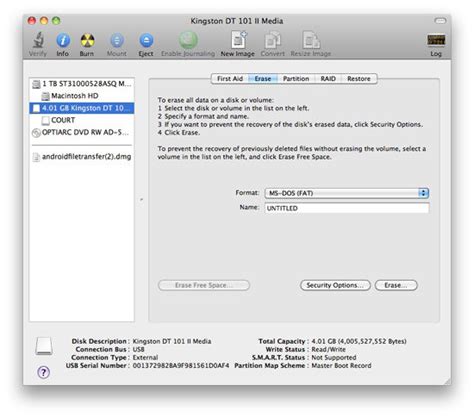The width and height of the screenshot is (474, 417).
Task: Click the Convert toolbar icon
Action: [273, 40]
